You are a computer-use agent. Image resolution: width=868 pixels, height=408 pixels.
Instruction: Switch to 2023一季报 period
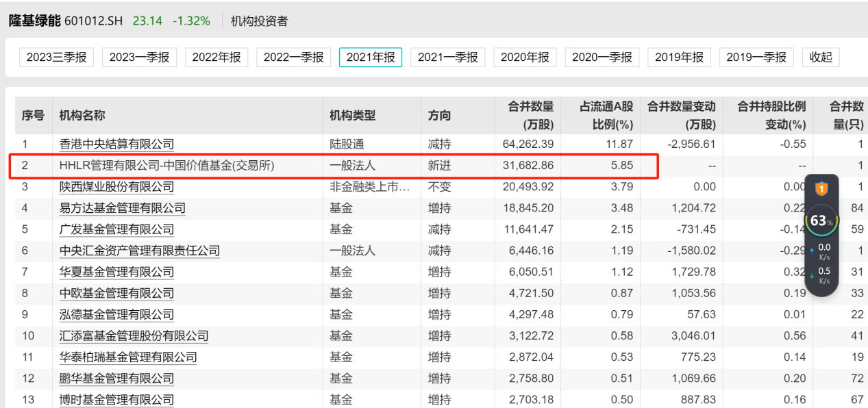(x=139, y=58)
